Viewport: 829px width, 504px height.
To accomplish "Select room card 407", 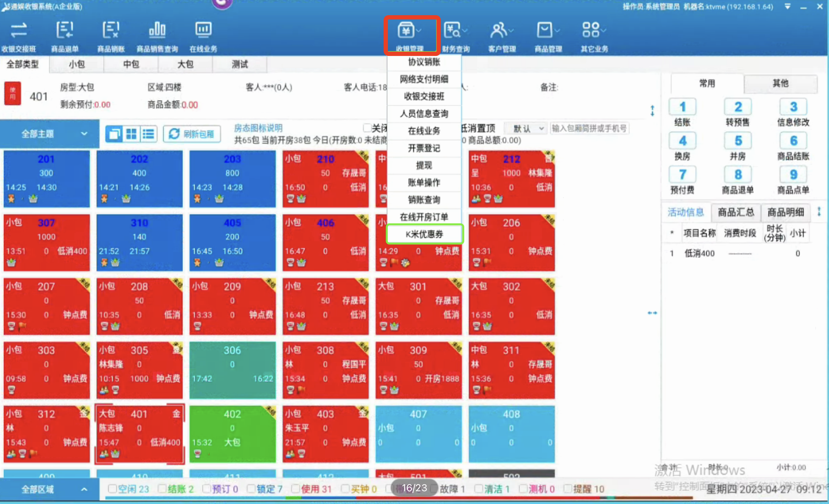I will (x=418, y=434).
